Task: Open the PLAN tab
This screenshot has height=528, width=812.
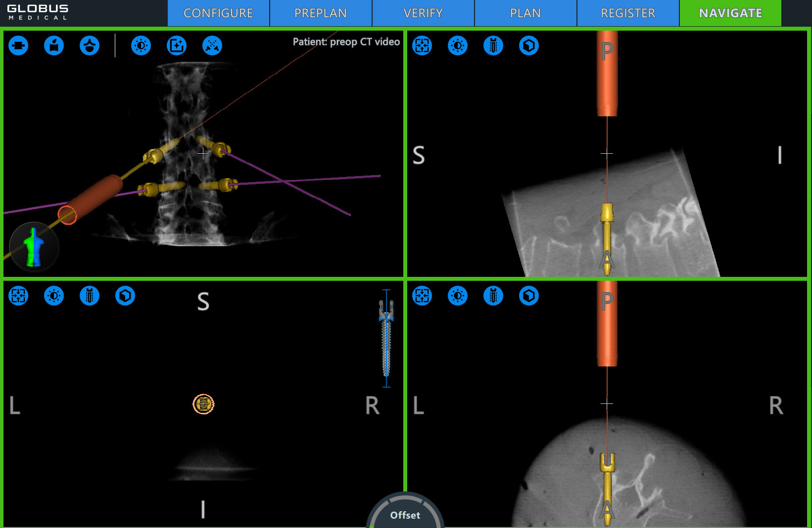Action: pos(525,13)
